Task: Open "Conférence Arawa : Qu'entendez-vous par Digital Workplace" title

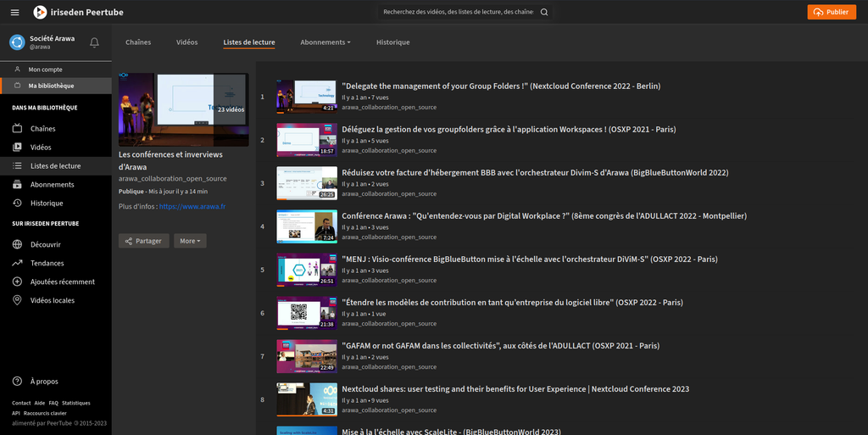Action: point(544,216)
